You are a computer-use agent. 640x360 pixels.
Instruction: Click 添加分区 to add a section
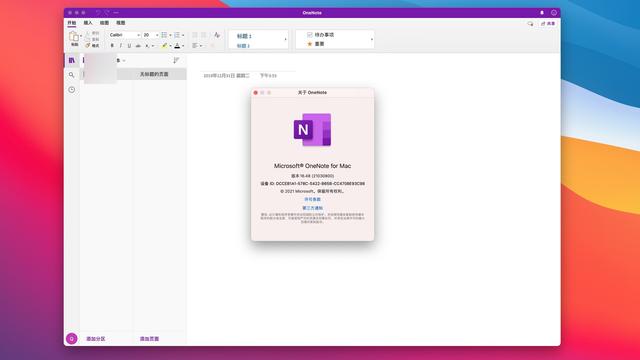(x=96, y=339)
